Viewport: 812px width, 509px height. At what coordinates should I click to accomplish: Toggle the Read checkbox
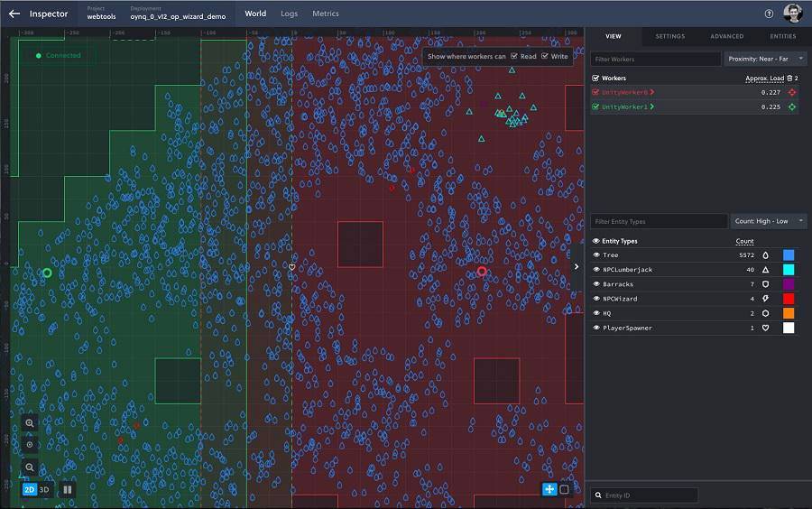pos(514,56)
